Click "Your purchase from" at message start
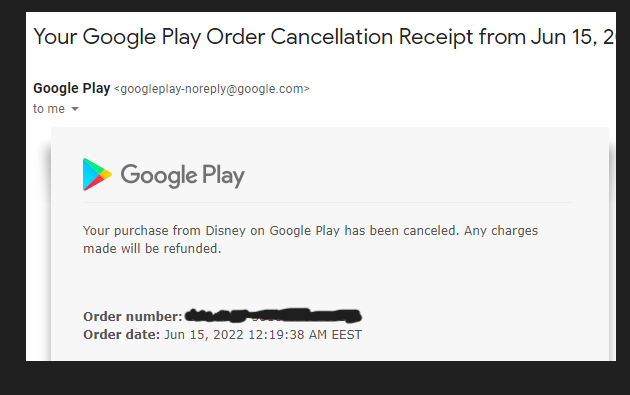Screen dimensions: 630x395 coord(142,231)
